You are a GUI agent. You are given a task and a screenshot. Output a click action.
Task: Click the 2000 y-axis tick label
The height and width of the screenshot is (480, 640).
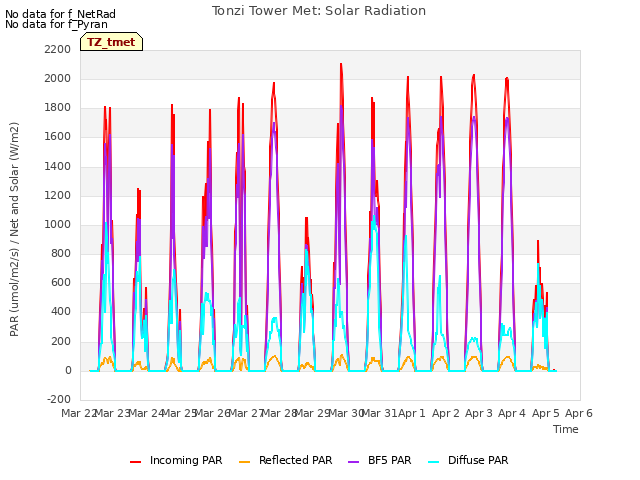(x=58, y=78)
